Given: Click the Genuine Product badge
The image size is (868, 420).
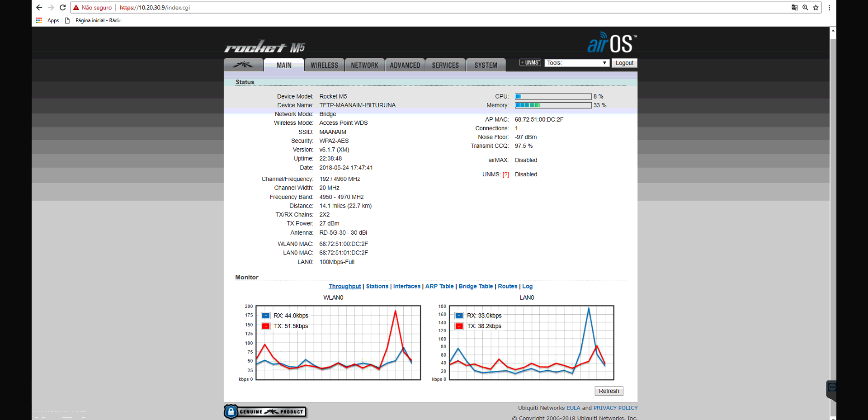Looking at the screenshot, I should pos(265,412).
